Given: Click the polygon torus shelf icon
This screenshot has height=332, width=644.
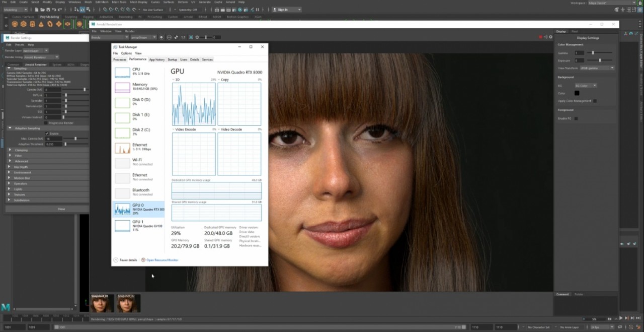Looking at the screenshot, I should tap(50, 24).
